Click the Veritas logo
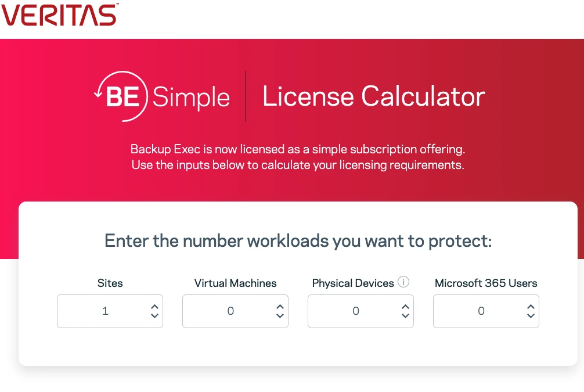 click(59, 15)
